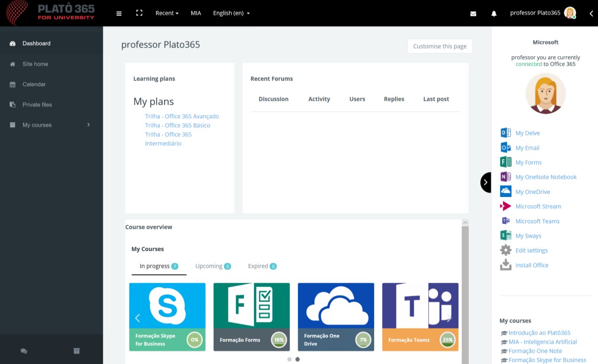Open the English (en) language dropdown

[231, 13]
